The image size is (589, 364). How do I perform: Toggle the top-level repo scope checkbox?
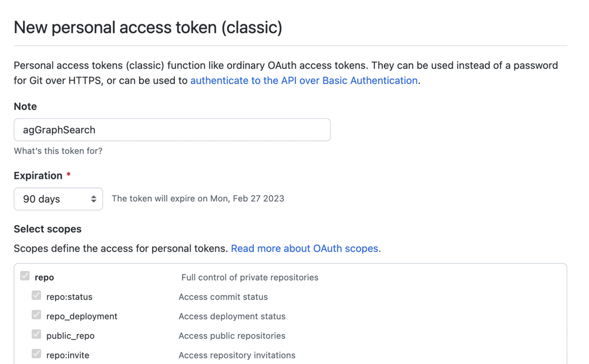click(x=25, y=276)
